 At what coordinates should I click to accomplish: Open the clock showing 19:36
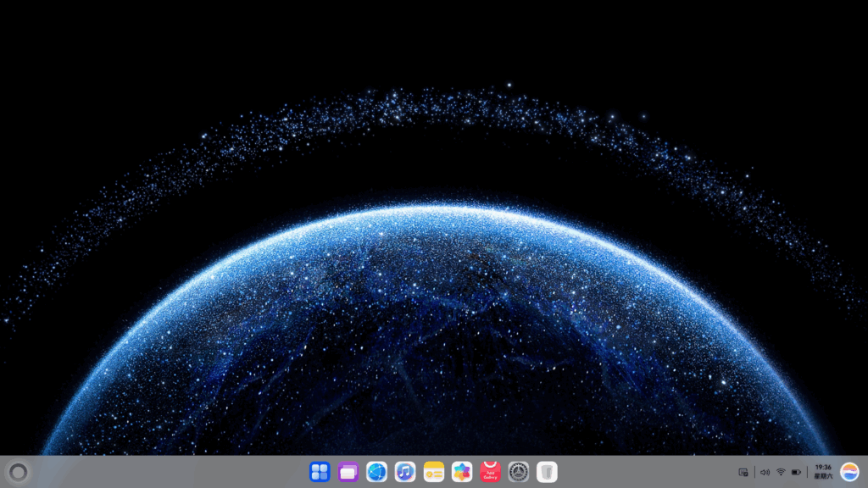pos(823,472)
